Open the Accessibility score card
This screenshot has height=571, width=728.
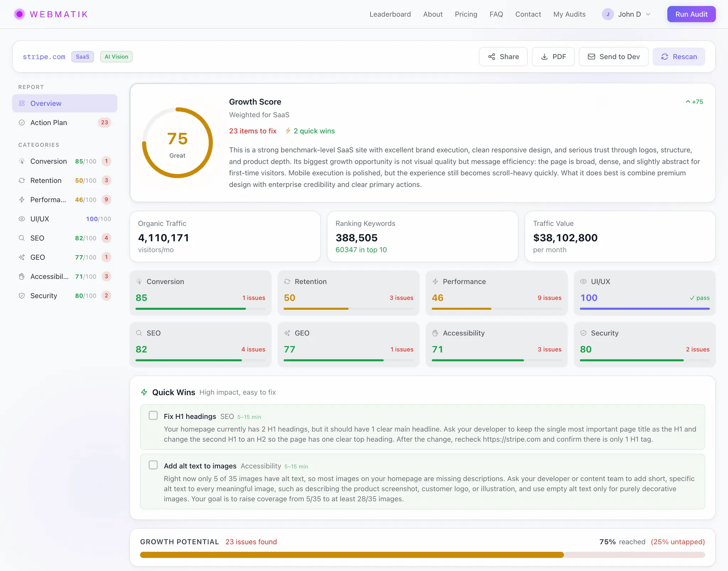[x=497, y=345]
